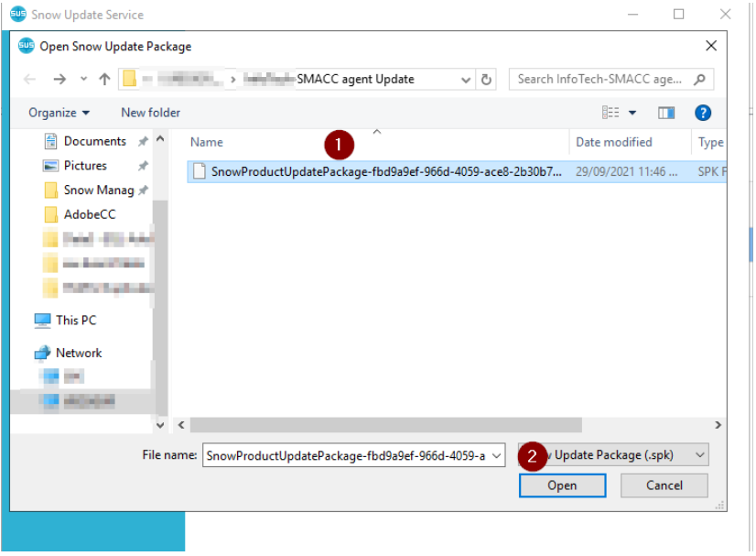Viewport: 756px width, 556px height.
Task: Open view options dropdown arrow
Action: (x=632, y=114)
